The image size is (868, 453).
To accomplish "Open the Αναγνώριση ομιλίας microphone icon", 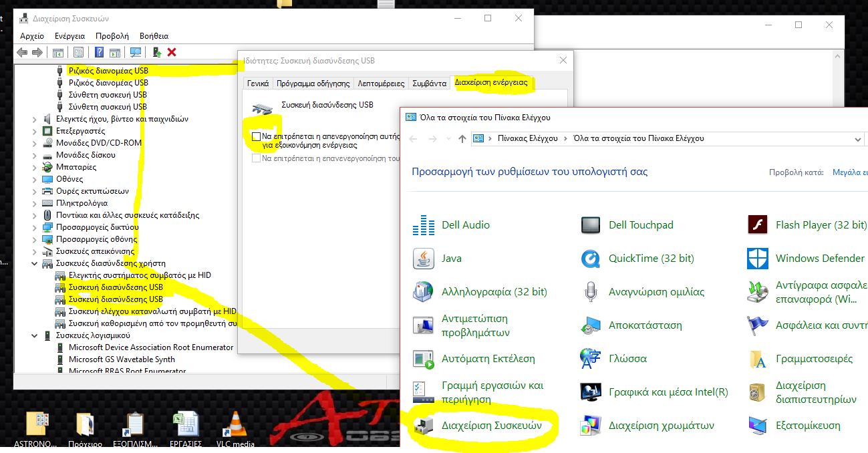I will 591,292.
